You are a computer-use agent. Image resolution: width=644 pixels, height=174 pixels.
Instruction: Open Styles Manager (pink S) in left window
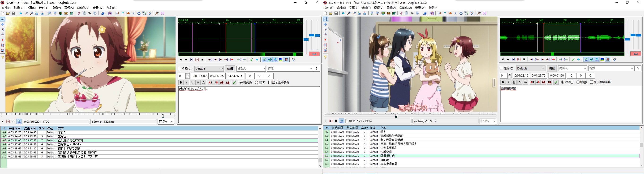click(x=79, y=13)
